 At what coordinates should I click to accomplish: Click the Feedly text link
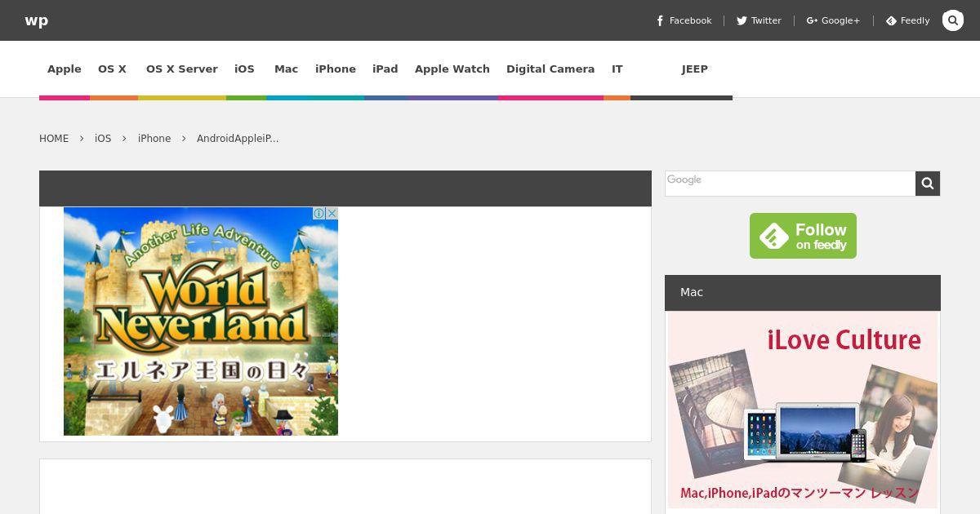(x=915, y=20)
